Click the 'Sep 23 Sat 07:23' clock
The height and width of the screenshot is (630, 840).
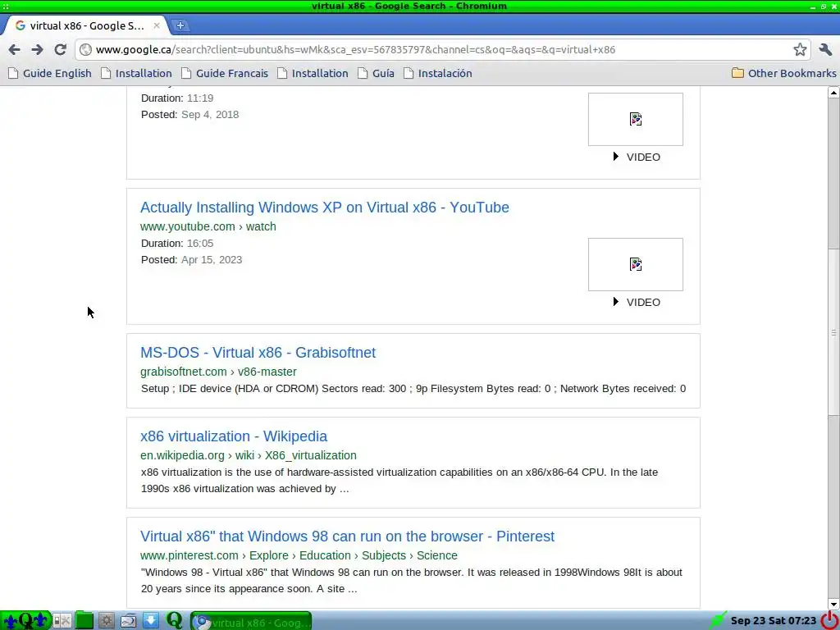click(x=773, y=621)
